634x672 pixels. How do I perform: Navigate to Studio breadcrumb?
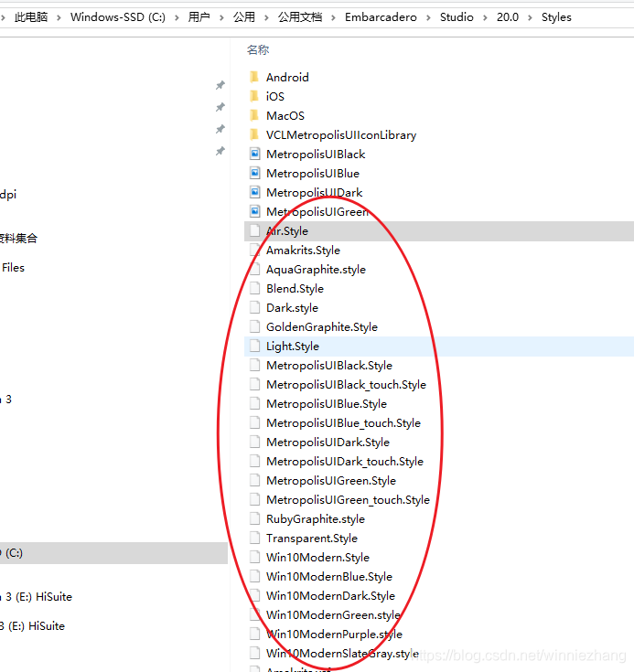457,17
